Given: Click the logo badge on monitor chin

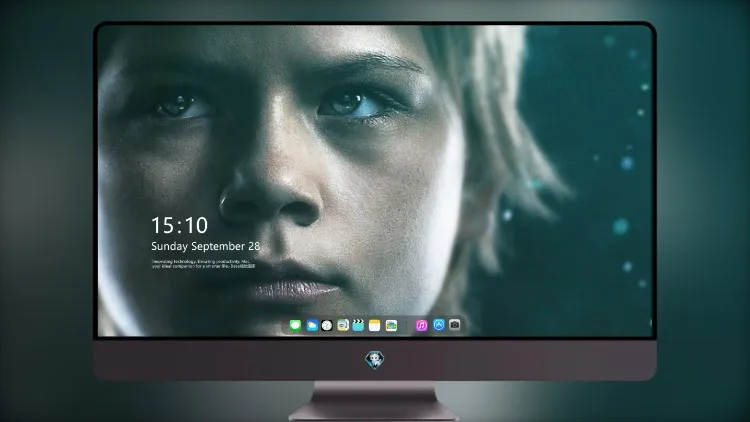Looking at the screenshot, I should (x=375, y=360).
